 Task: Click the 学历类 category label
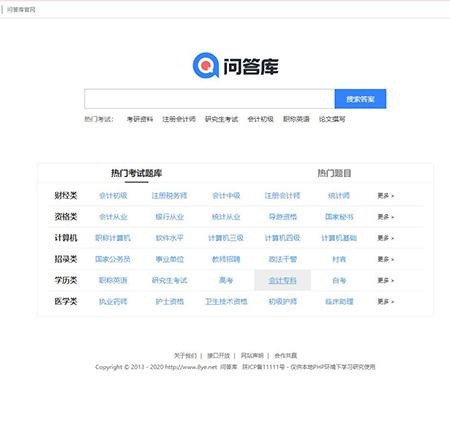point(66,280)
